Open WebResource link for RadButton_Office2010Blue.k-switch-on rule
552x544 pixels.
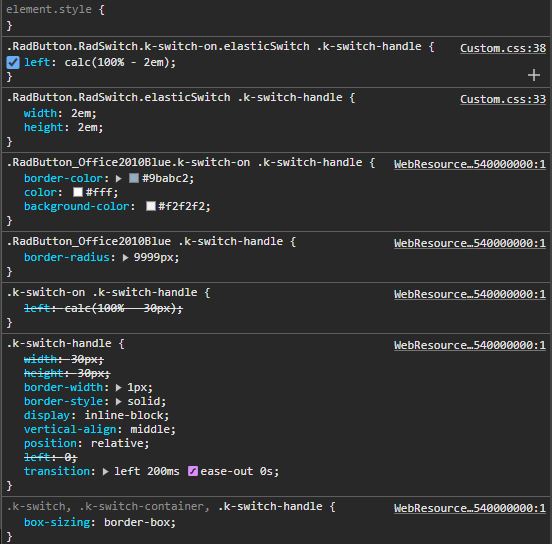(x=470, y=164)
